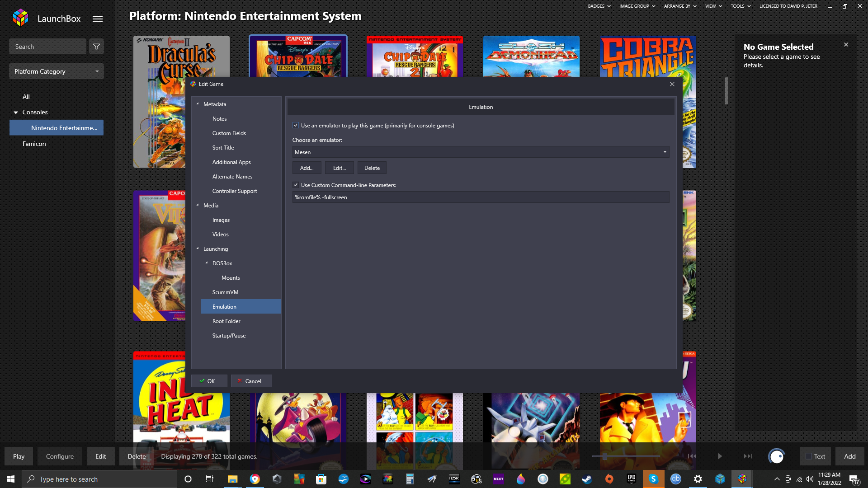Close the No Game Selected details panel

pyautogui.click(x=846, y=45)
